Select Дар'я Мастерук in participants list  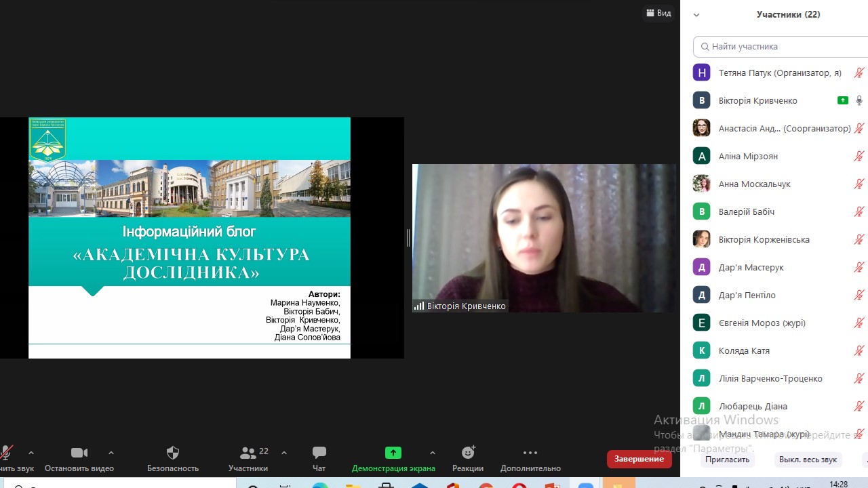click(x=751, y=267)
